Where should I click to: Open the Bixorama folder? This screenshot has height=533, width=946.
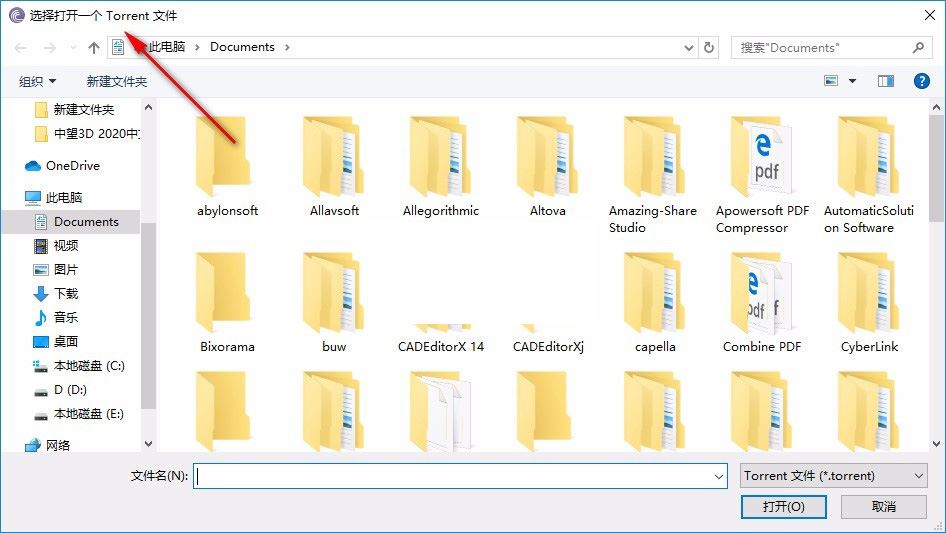coord(227,302)
